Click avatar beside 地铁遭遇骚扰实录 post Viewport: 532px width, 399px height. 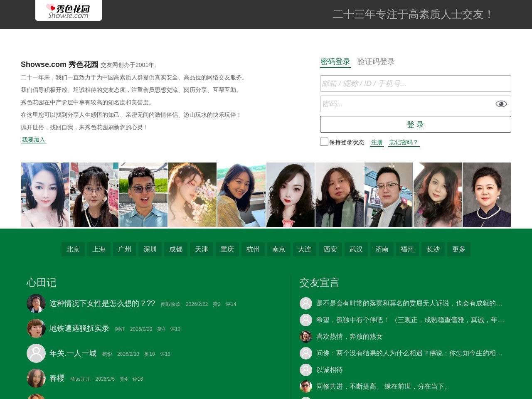[x=36, y=328]
